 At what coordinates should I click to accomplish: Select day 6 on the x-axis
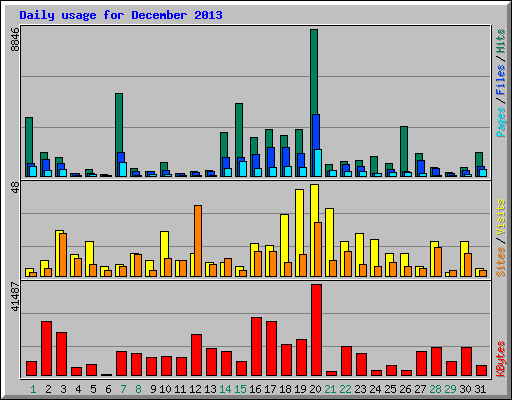(x=108, y=389)
